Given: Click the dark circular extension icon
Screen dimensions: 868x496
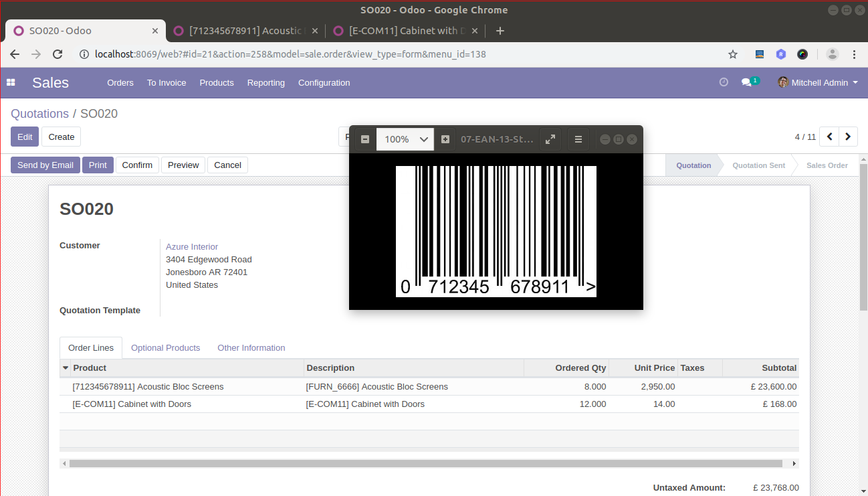Looking at the screenshot, I should point(802,54).
